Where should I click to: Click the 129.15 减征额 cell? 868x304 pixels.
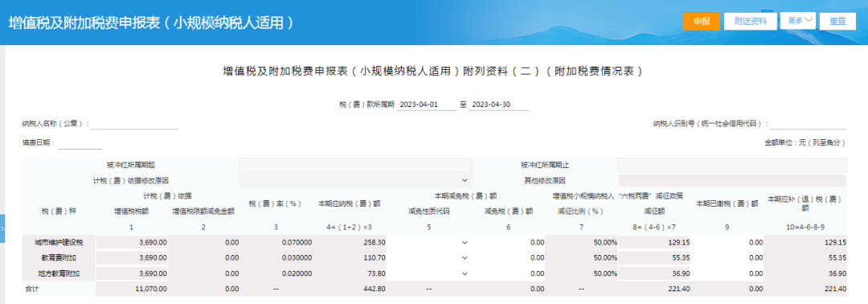point(655,243)
